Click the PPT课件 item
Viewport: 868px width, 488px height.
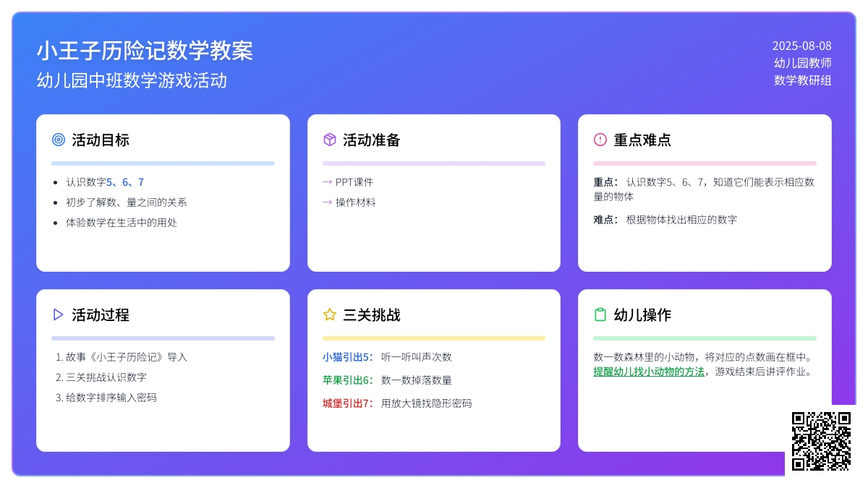pyautogui.click(x=354, y=182)
